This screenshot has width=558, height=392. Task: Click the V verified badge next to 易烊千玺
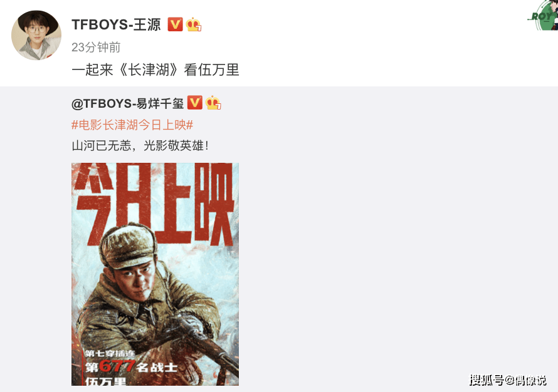tap(194, 103)
